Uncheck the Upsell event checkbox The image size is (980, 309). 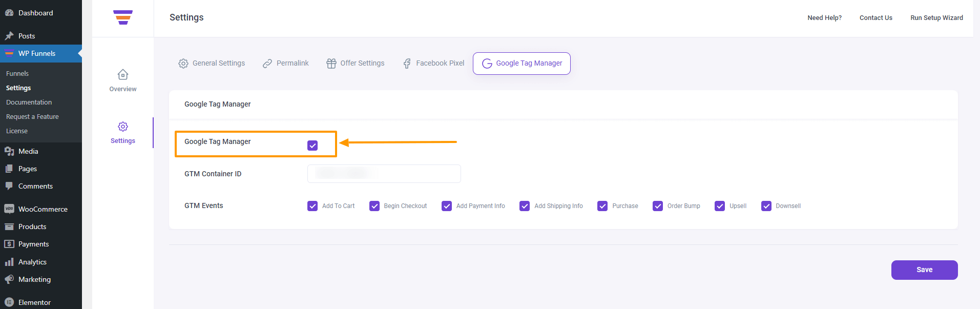[x=720, y=206]
